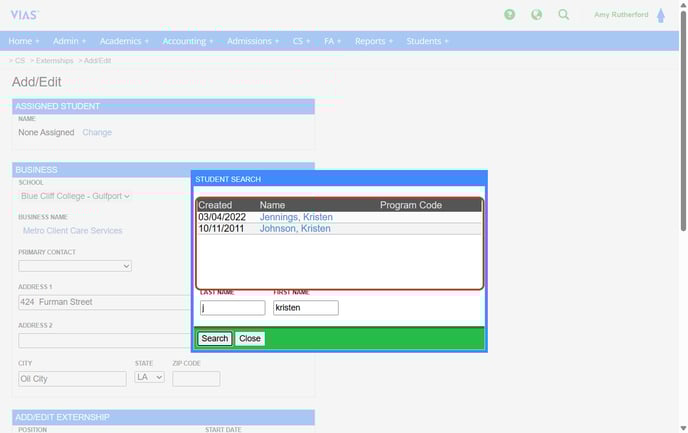Viewport: 688px width, 433px height.
Task: Click the First Name field containing kristen
Action: click(305, 308)
